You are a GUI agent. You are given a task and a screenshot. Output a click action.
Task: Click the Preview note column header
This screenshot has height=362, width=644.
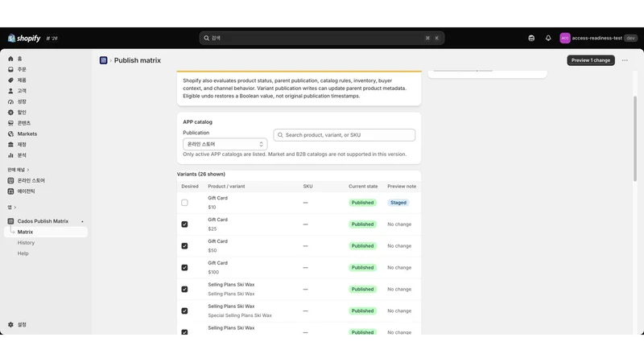tap(402, 187)
